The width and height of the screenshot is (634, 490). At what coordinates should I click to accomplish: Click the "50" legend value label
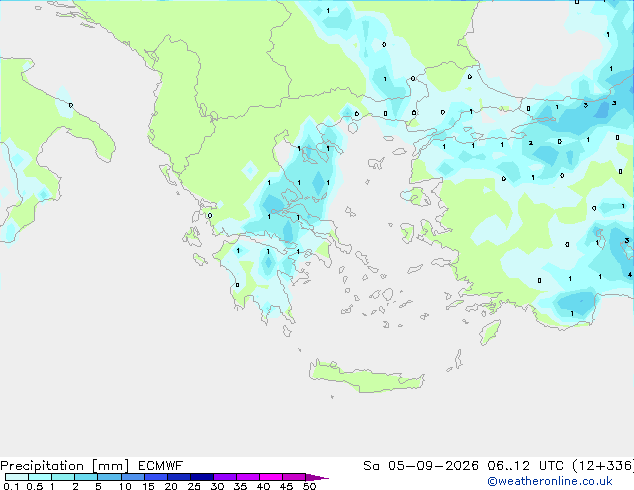[309, 486]
